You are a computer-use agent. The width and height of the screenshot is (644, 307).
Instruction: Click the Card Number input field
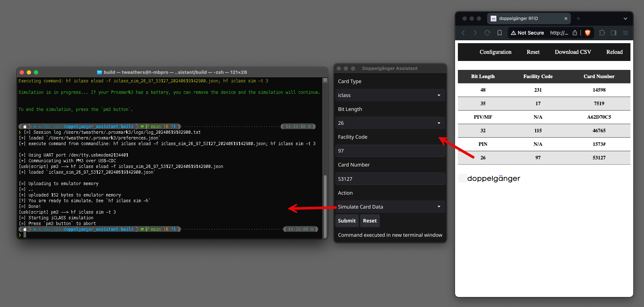click(x=390, y=179)
